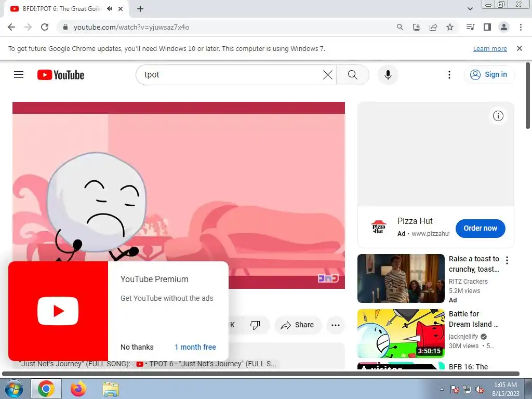
Task: Open network tray icon
Action: point(467,390)
